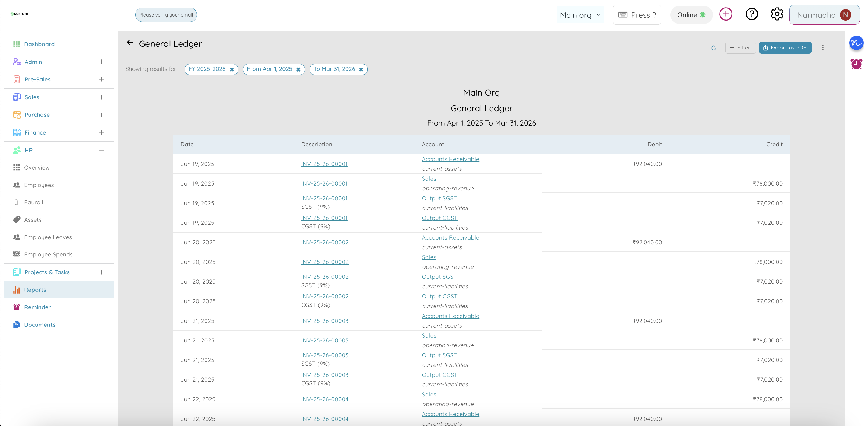This screenshot has width=868, height=426.
Task: Open the Documents page
Action: click(x=40, y=324)
